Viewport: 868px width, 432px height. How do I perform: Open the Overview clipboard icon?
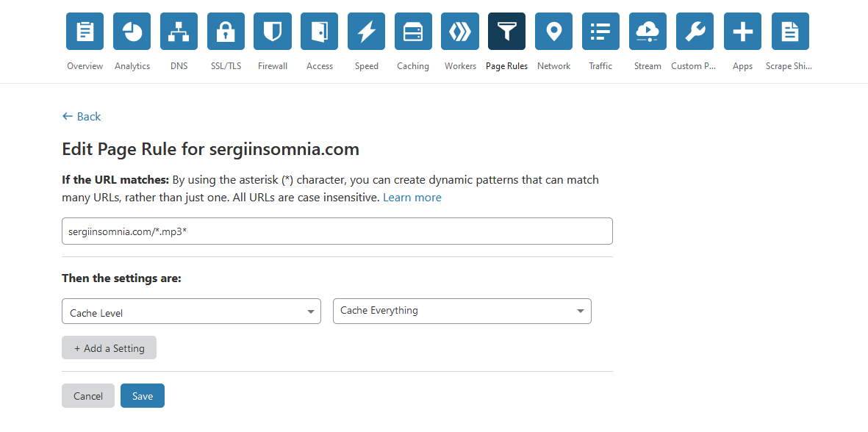(85, 32)
